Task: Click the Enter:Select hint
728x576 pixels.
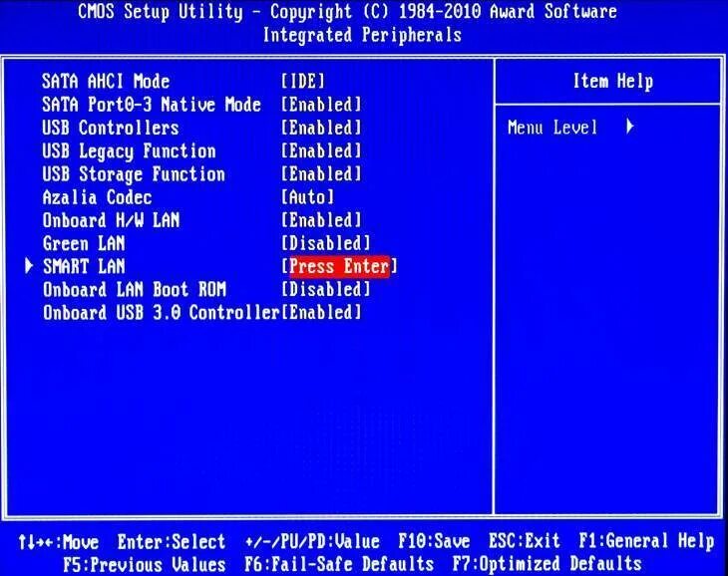Action: [x=172, y=542]
